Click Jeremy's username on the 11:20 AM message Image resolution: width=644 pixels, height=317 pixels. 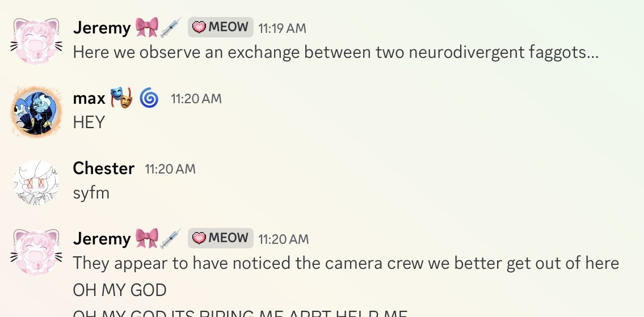[x=102, y=239]
